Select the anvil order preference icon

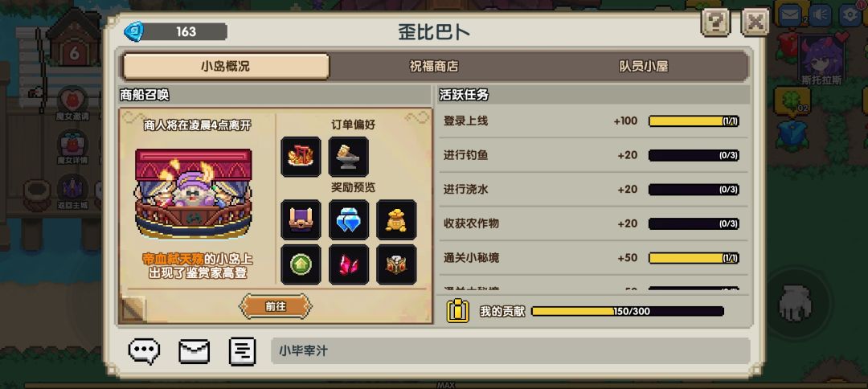click(x=349, y=157)
